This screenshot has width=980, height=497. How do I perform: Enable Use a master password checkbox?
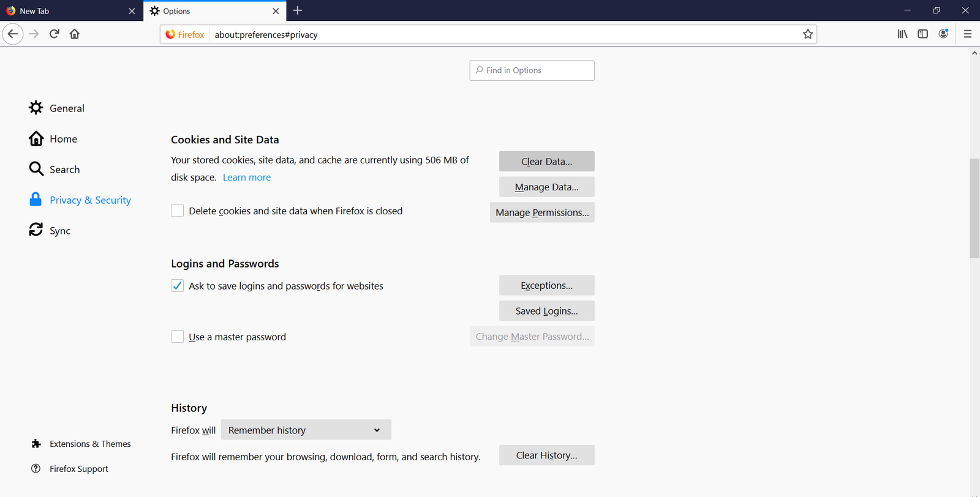pos(178,337)
